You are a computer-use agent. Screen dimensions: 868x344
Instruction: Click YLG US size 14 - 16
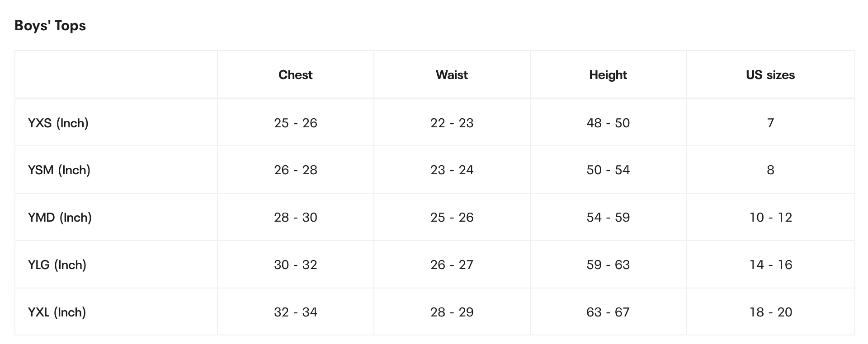pos(771,265)
